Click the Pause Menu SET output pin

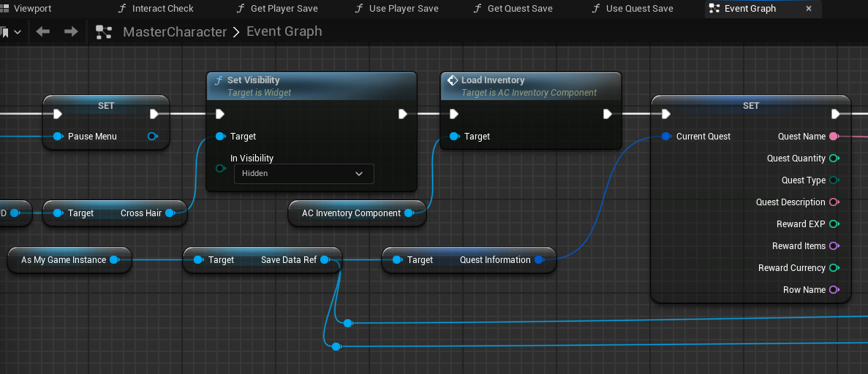tap(153, 136)
